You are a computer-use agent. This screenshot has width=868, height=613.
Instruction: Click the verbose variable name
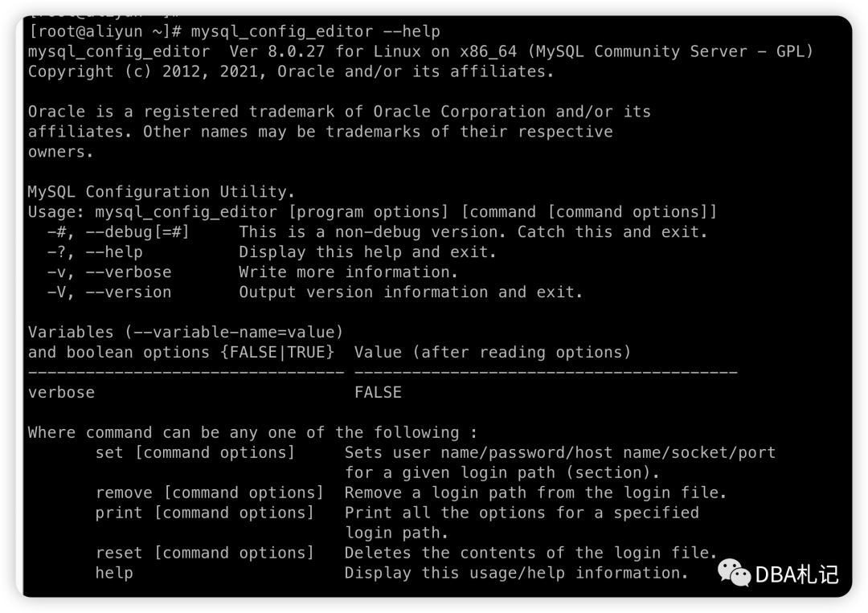pos(61,392)
